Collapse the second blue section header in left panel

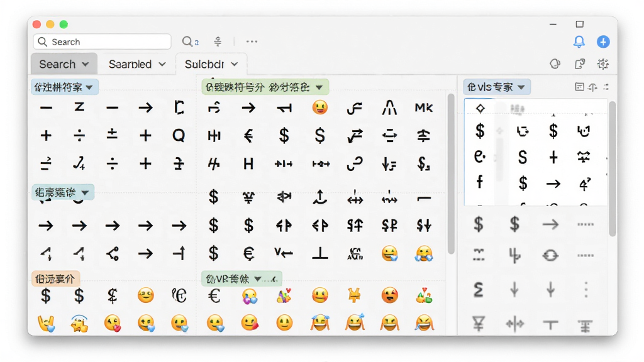click(x=63, y=192)
